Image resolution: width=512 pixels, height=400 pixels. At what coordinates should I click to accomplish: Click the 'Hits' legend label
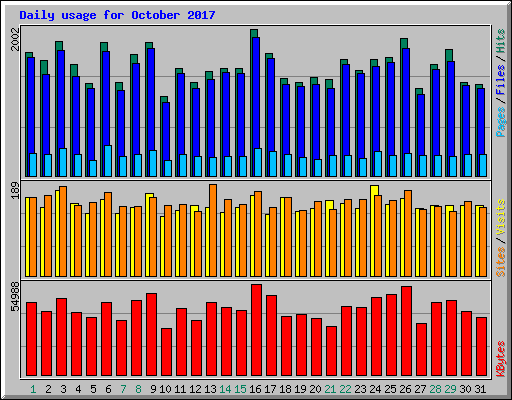pyautogui.click(x=500, y=41)
